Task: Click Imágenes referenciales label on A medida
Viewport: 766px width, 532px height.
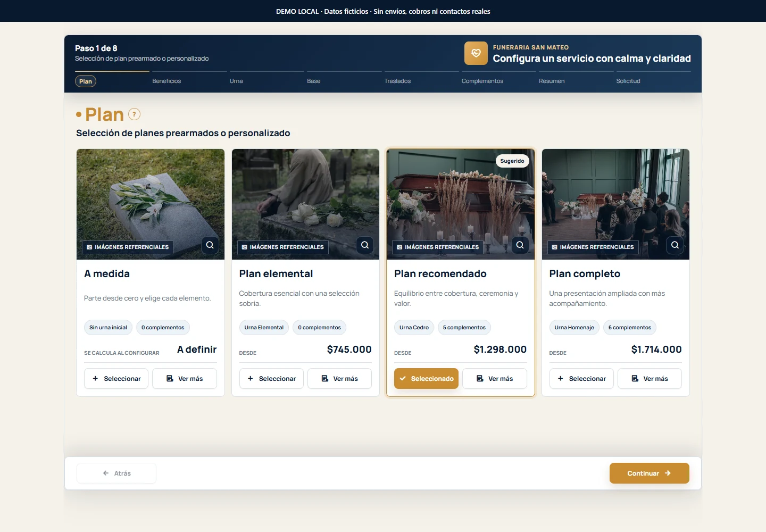Action: [128, 247]
